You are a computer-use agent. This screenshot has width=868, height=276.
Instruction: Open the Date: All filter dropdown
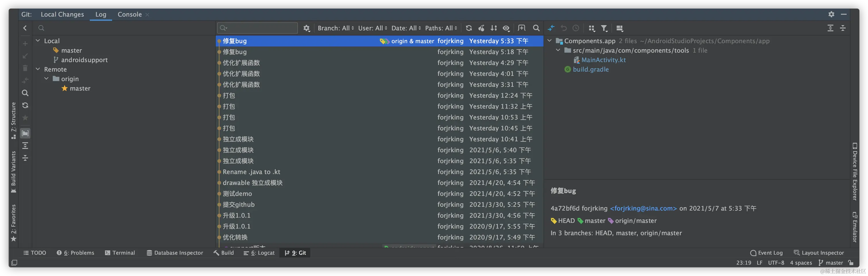point(406,28)
